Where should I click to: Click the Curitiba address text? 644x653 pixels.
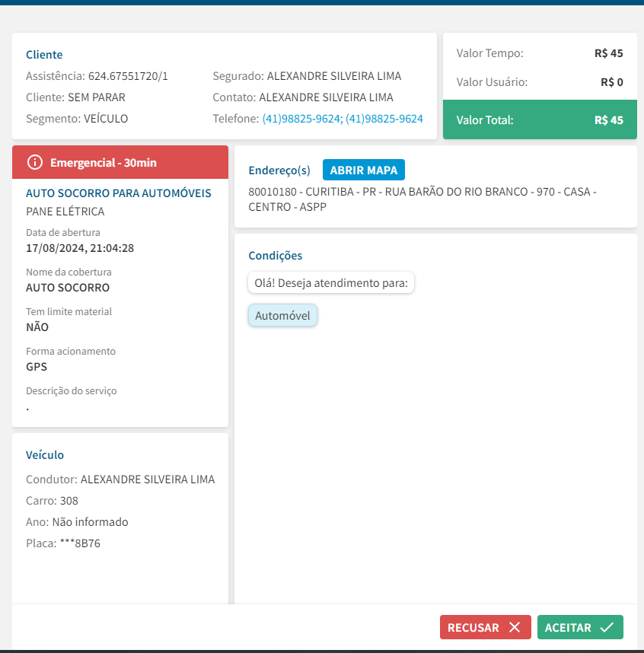coord(422,199)
